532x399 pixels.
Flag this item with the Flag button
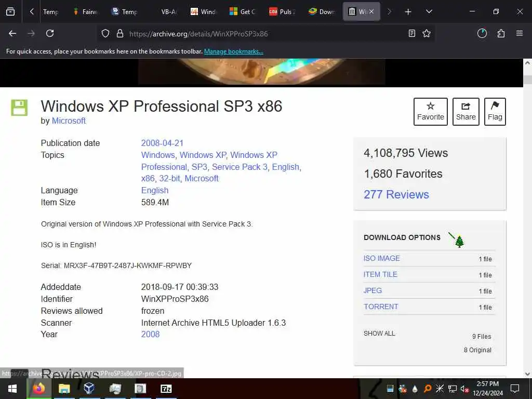495,112
